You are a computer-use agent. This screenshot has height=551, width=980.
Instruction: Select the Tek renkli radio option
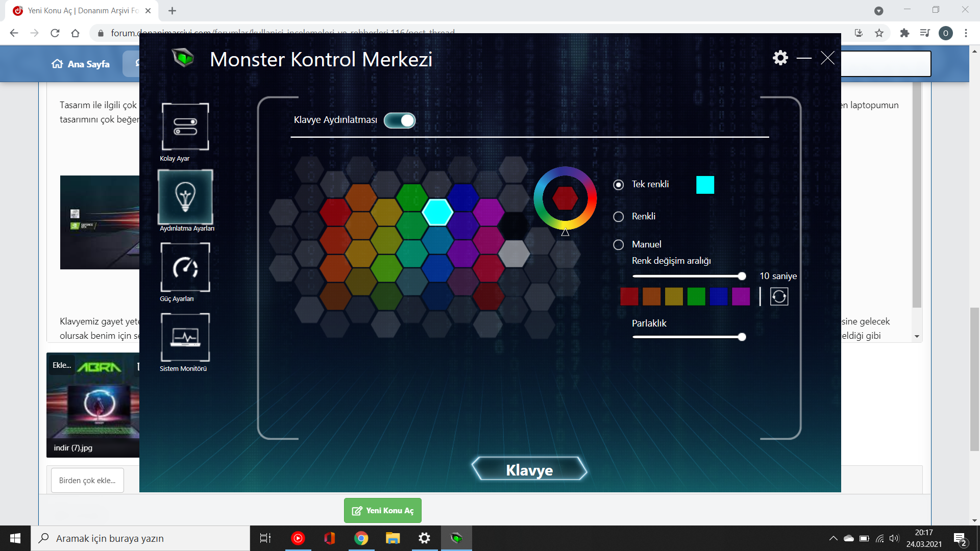click(619, 185)
